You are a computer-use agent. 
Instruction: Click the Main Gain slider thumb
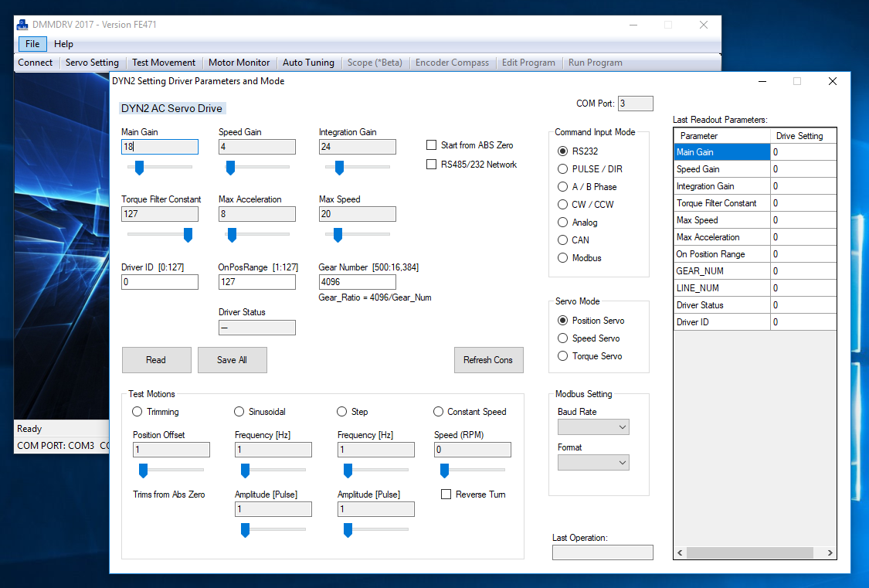pyautogui.click(x=140, y=168)
